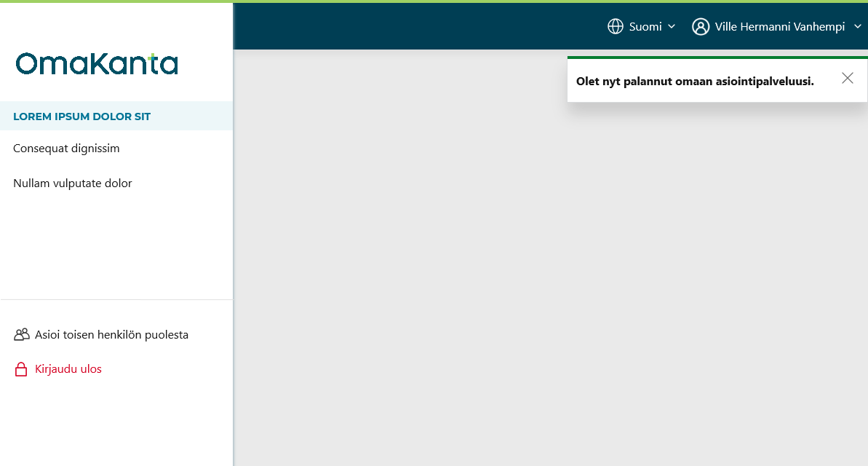Dismiss the notification with the X icon
868x466 pixels.
pos(847,79)
